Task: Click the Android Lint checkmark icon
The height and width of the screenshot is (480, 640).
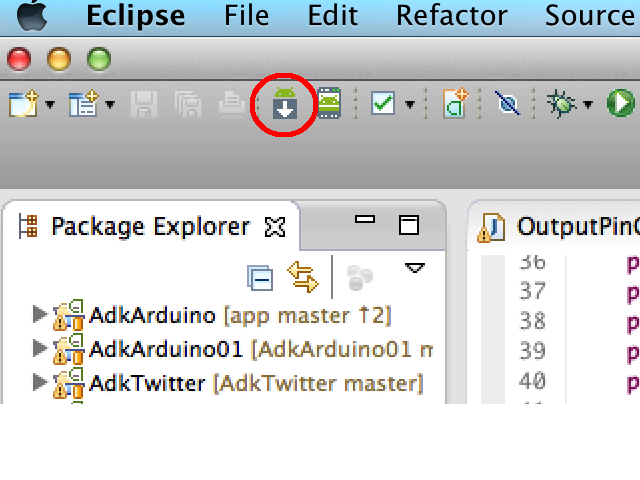Action: [x=383, y=103]
